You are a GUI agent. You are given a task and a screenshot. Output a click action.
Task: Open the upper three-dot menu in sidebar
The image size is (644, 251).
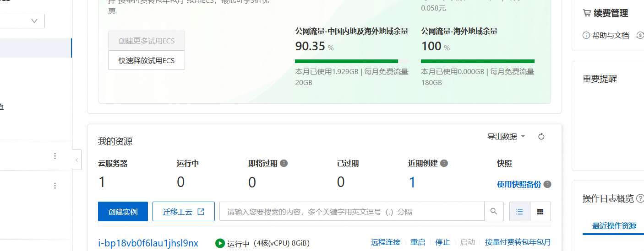(55, 156)
